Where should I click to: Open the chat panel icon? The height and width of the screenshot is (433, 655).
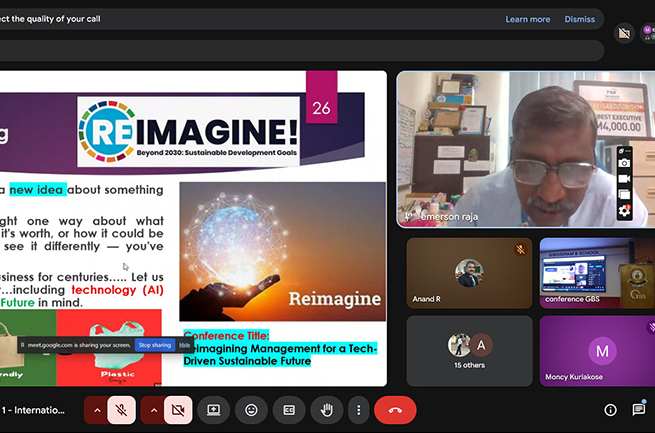[638, 409]
